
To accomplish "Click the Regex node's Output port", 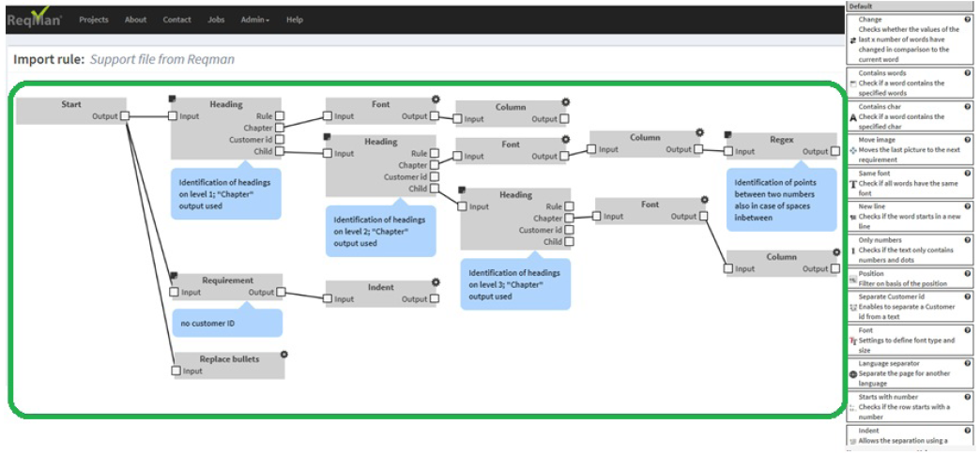I will coord(835,151).
